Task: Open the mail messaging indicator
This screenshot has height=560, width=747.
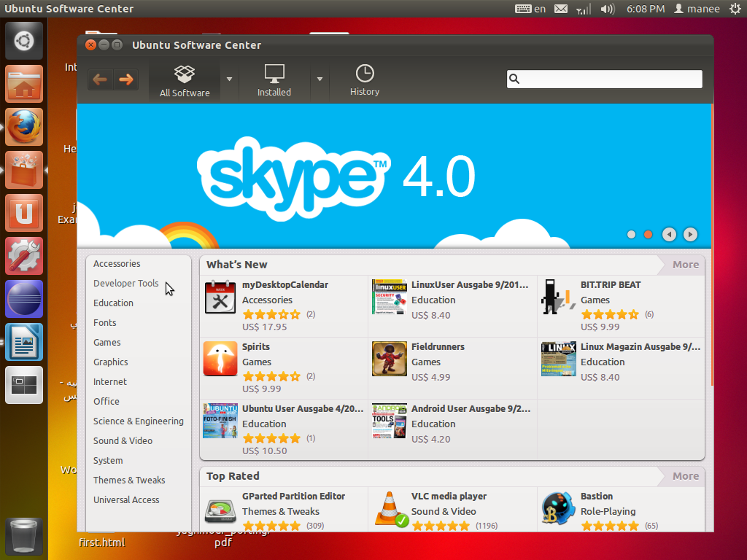Action: tap(561, 9)
